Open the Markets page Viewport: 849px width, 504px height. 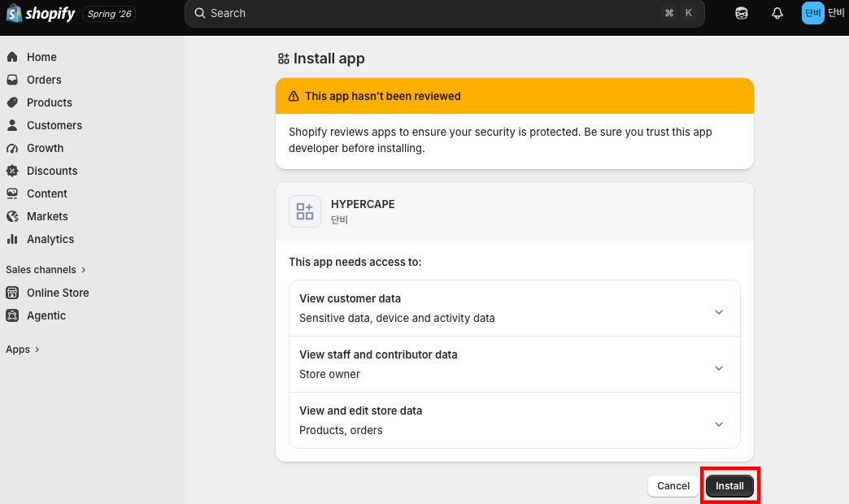pos(48,216)
